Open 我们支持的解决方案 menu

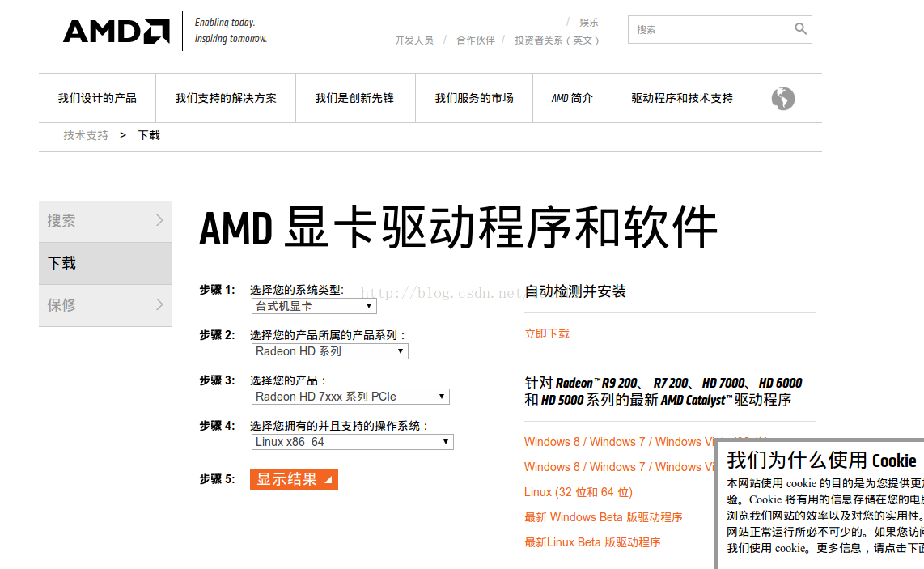coord(226,98)
